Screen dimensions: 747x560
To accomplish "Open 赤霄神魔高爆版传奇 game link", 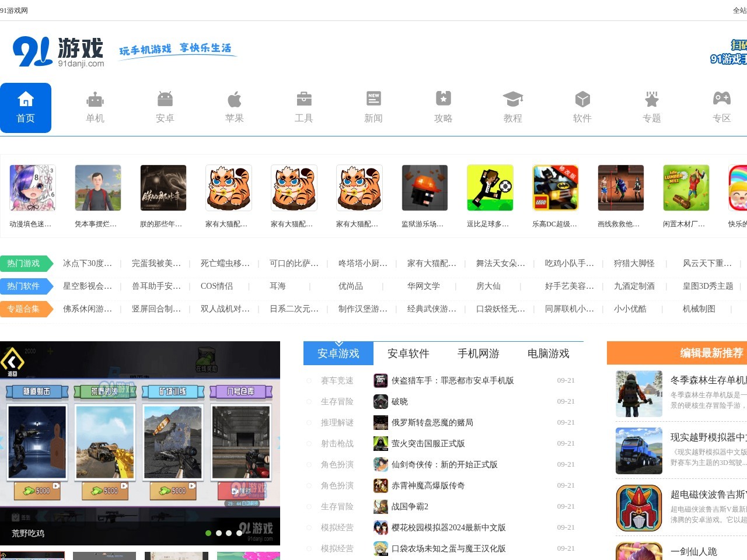I will 428,485.
